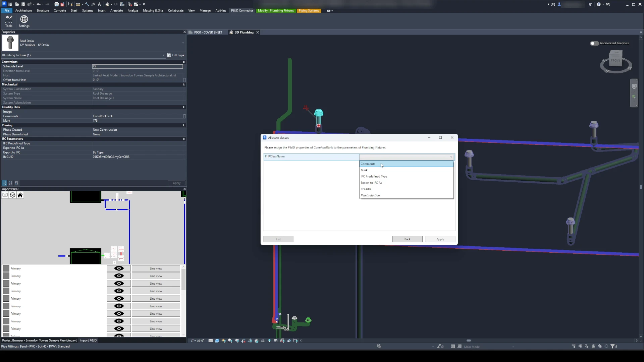Toggle the Accelerated Graphics switch
This screenshot has width=644, height=362.
[594, 43]
